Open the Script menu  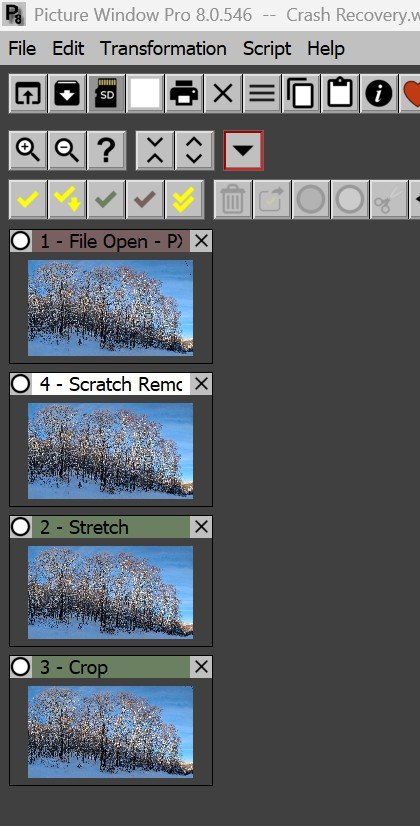coord(267,48)
